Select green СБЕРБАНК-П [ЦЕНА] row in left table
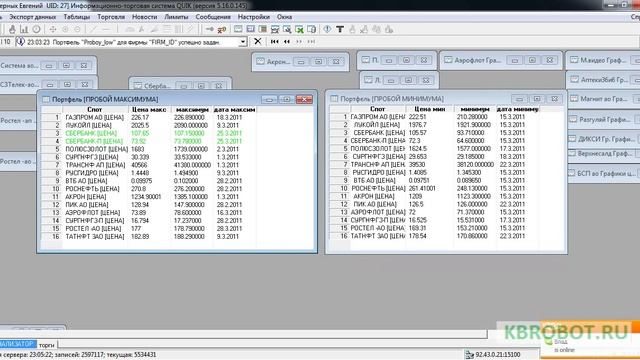640x360 pixels. point(149,141)
